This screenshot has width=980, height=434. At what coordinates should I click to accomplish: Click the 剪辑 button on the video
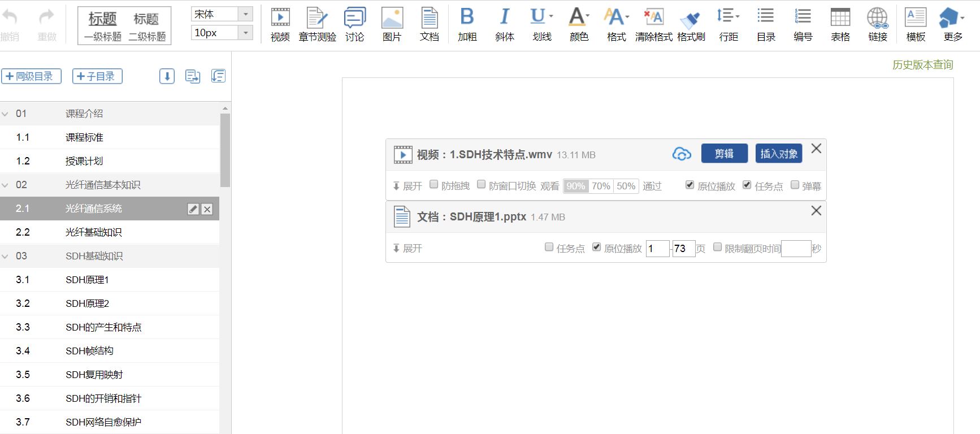pos(724,153)
